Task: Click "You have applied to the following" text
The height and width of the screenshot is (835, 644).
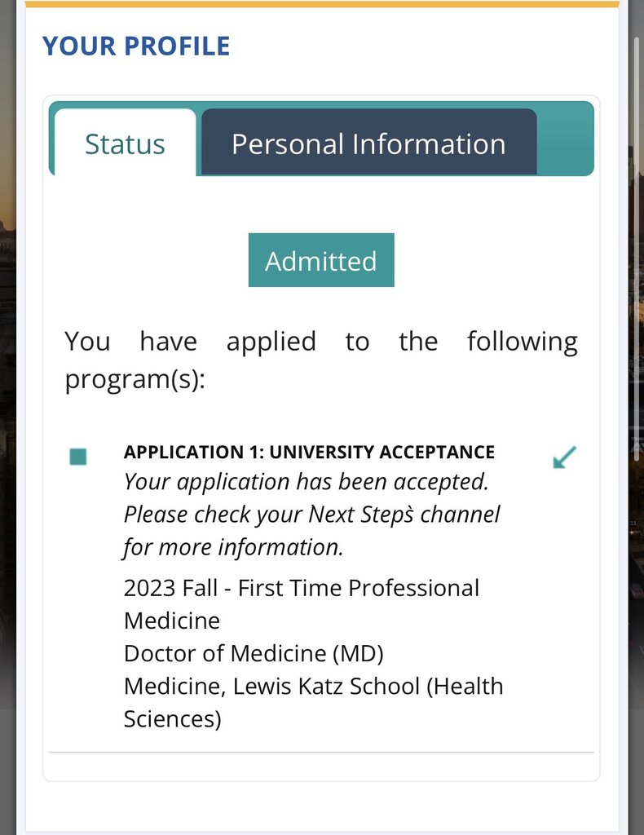Action: pos(321,341)
